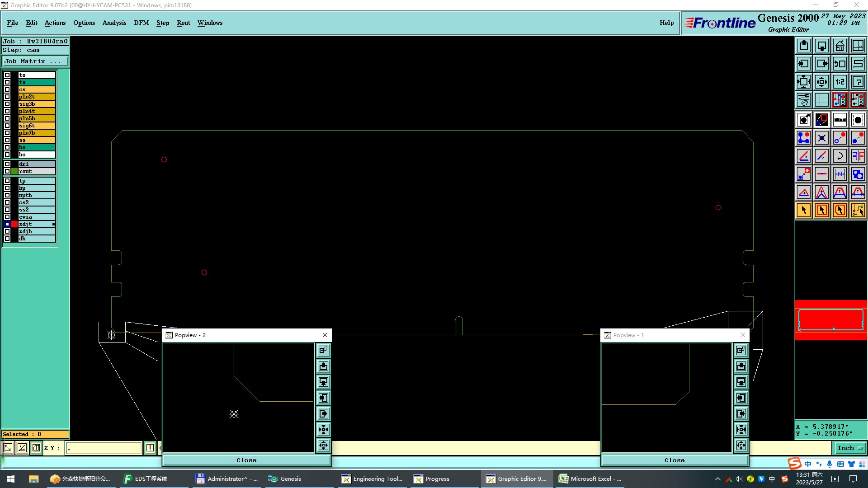The height and width of the screenshot is (488, 868).
Task: Open the Job Matrix button
Action: pyautogui.click(x=35, y=61)
